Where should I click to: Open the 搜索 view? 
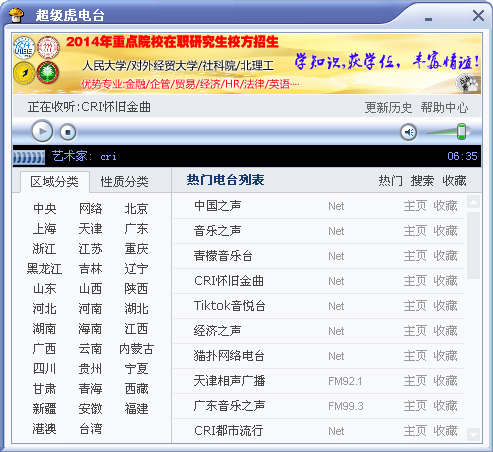[x=422, y=181]
